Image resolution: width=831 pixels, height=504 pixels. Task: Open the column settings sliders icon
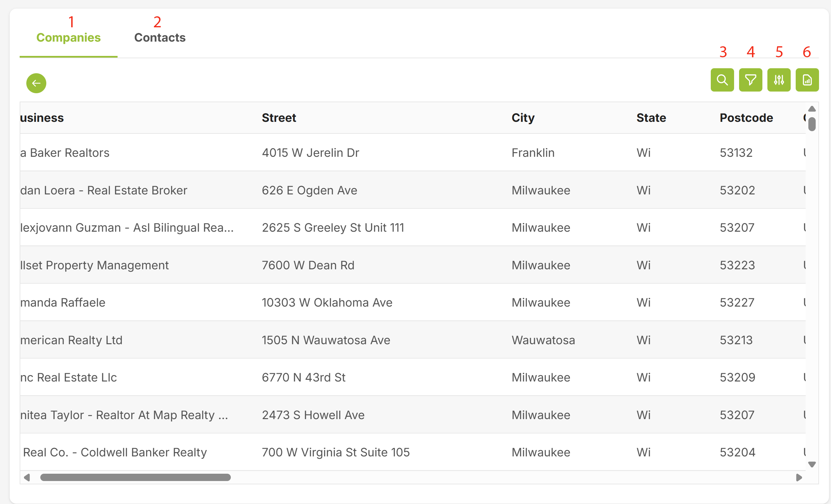click(x=779, y=80)
